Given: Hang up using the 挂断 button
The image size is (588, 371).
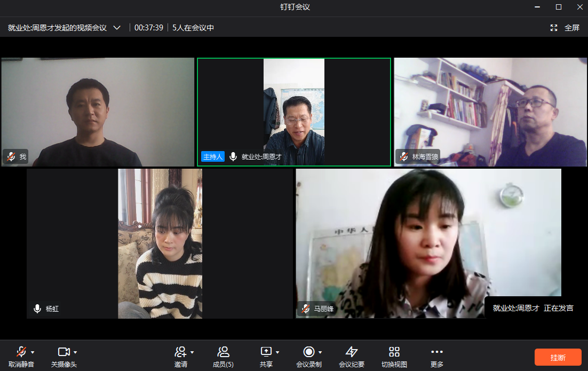Looking at the screenshot, I should click(558, 358).
